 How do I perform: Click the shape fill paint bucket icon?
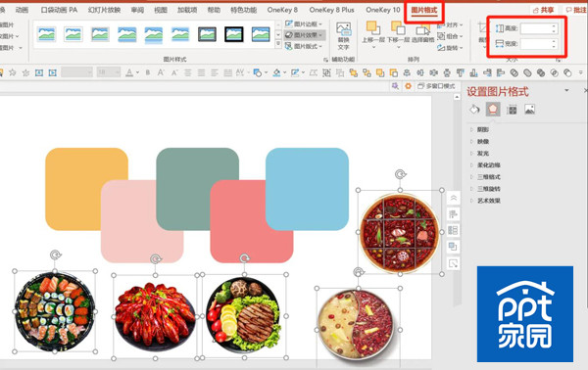click(276, 72)
